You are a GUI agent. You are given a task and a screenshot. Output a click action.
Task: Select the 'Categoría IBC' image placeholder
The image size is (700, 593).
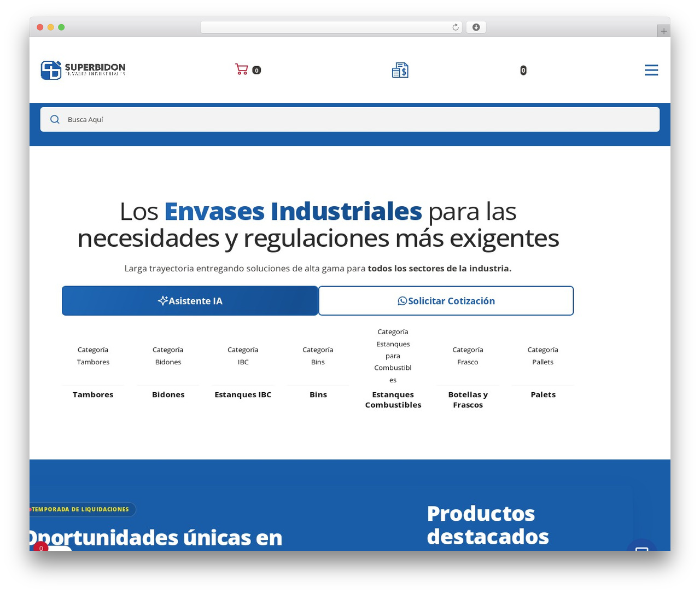(x=243, y=356)
